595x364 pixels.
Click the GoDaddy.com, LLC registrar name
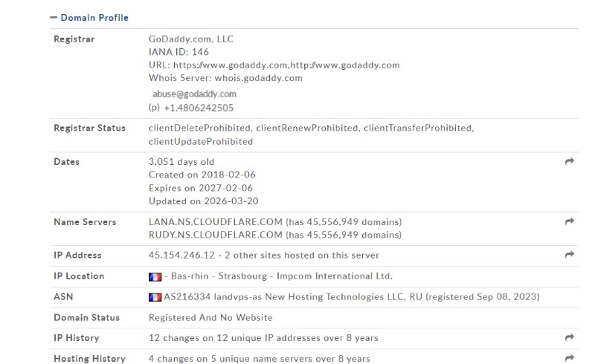click(x=191, y=39)
